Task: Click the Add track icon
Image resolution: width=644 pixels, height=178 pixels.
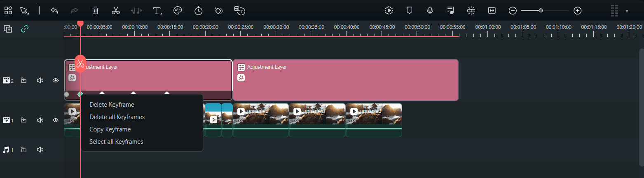Action: pyautogui.click(x=8, y=29)
